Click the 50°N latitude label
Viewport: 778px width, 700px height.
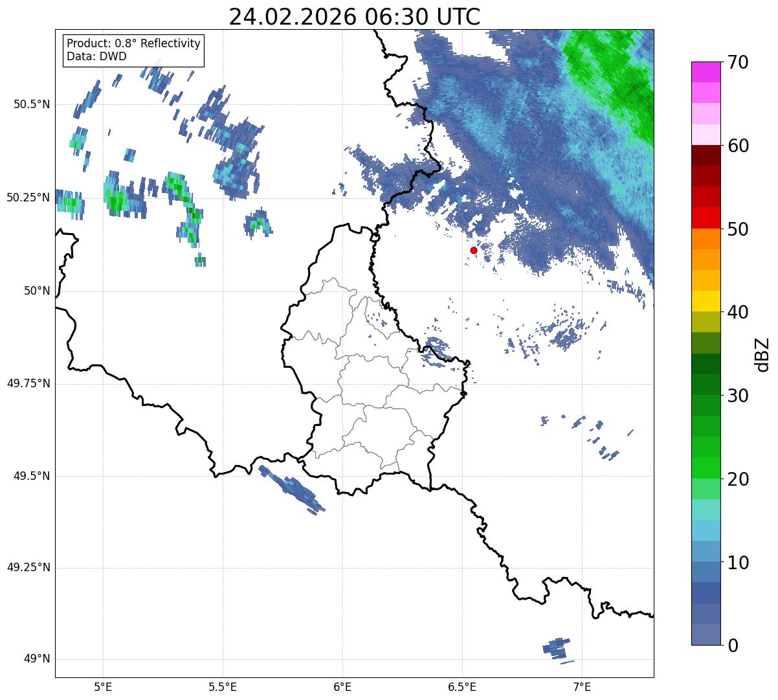click(37, 291)
